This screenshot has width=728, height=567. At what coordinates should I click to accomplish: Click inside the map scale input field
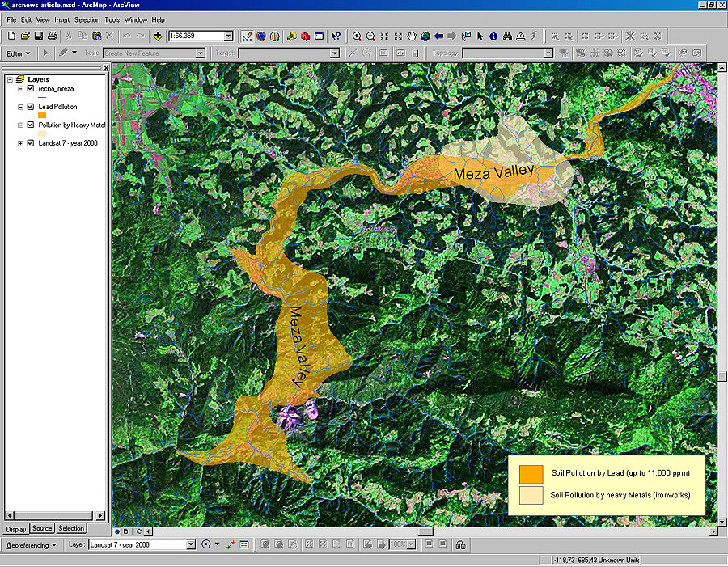click(x=196, y=36)
